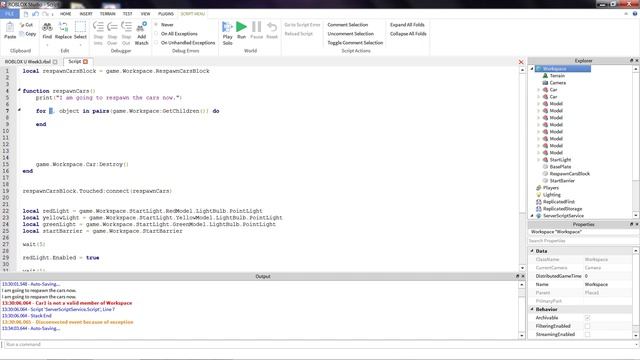Click the Pause simulation icon
The height and width of the screenshot is (360, 640).
click(256, 27)
